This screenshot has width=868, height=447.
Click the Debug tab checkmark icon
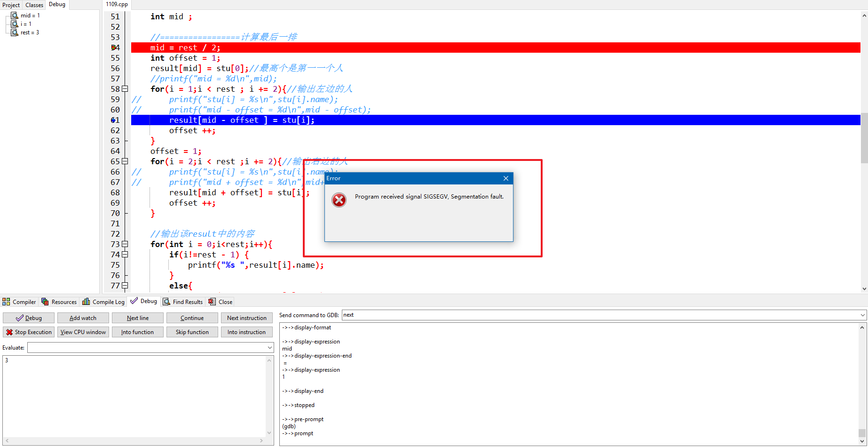134,301
